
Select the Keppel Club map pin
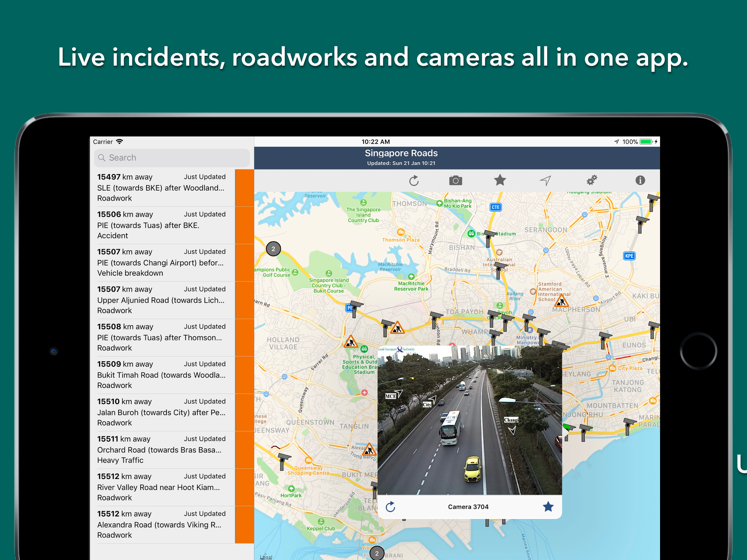(x=321, y=521)
